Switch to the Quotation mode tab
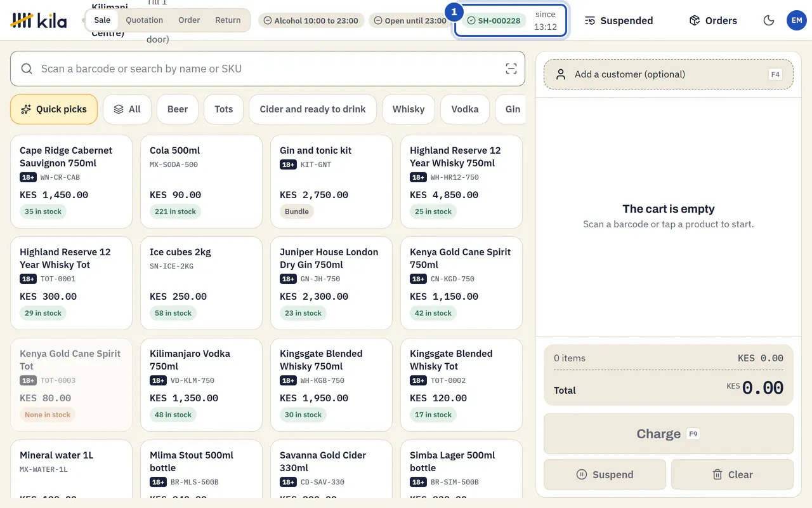Screen dimensions: 812x508 (144, 20)
